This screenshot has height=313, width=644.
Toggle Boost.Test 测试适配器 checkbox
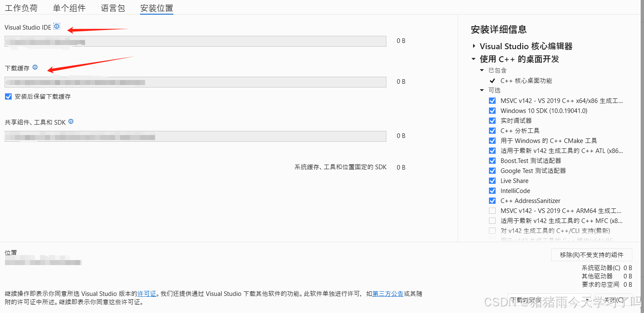[492, 161]
